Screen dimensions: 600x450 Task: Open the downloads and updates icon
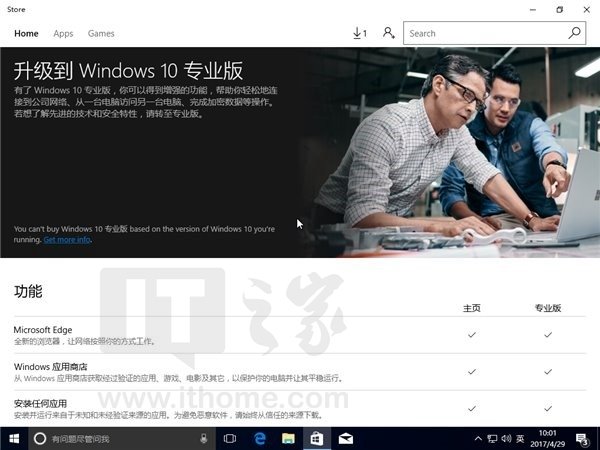tap(359, 33)
